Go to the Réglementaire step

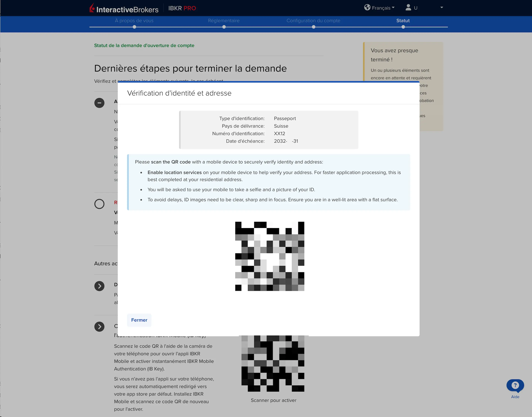(x=224, y=21)
